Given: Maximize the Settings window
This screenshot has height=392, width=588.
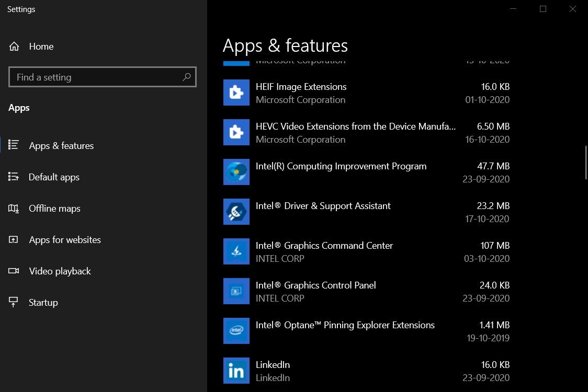Looking at the screenshot, I should [543, 9].
